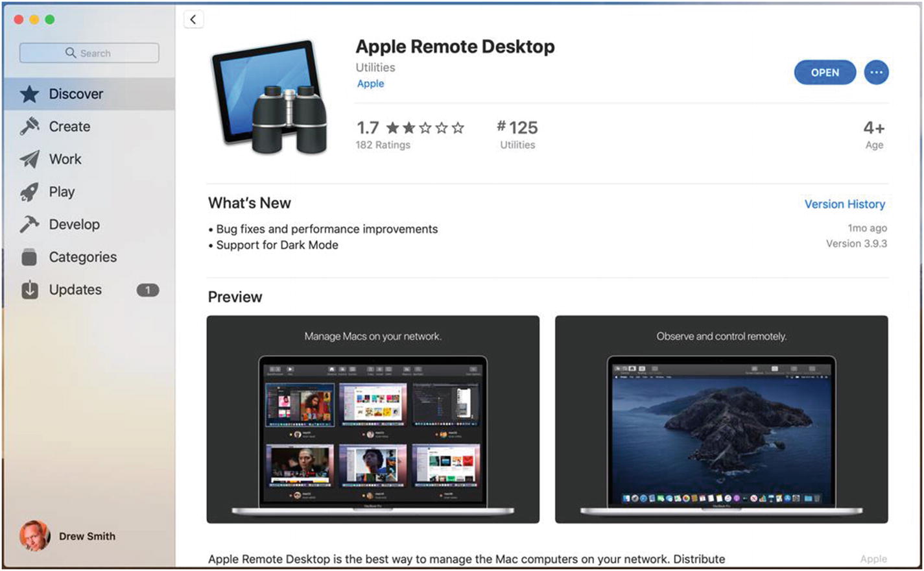
Task: Open the Apple developer link
Action: point(370,84)
